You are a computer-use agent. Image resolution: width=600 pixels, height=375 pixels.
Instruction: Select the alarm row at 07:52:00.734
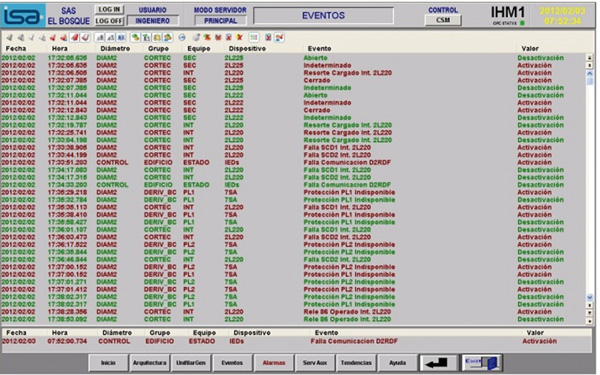pos(296,341)
